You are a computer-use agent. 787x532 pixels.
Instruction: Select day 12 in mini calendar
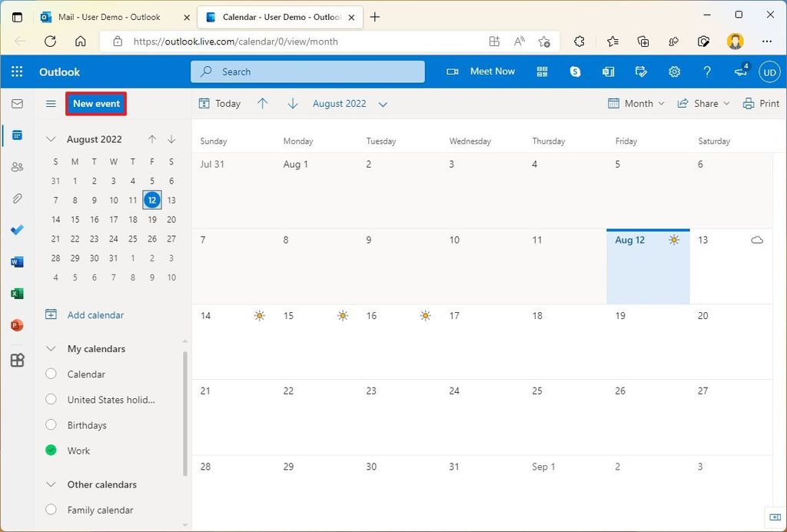coord(152,200)
